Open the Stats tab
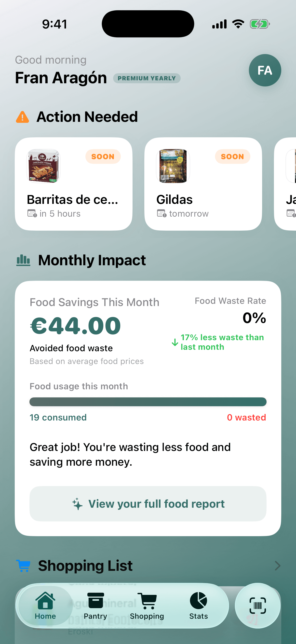Viewport: 296px width, 644px height. (198, 605)
